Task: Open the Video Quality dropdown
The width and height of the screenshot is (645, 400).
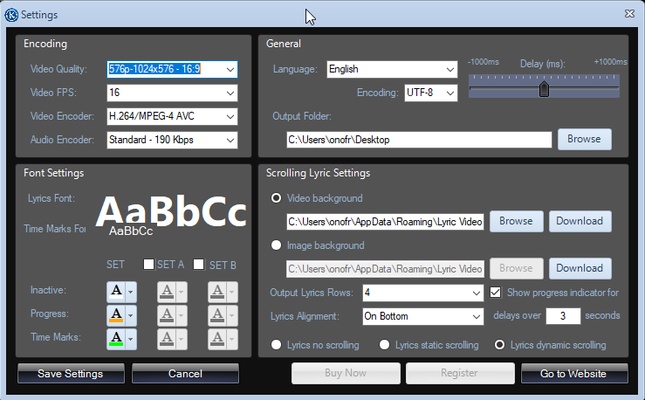Action: point(172,69)
